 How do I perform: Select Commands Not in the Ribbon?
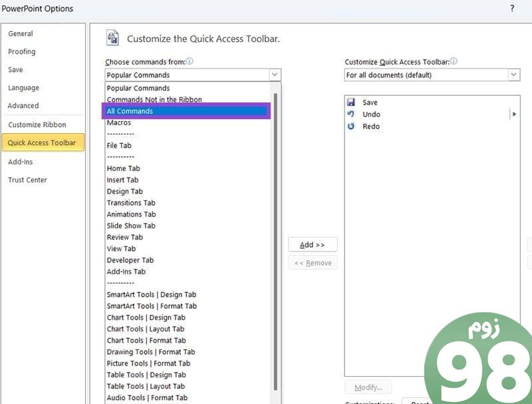point(188,99)
